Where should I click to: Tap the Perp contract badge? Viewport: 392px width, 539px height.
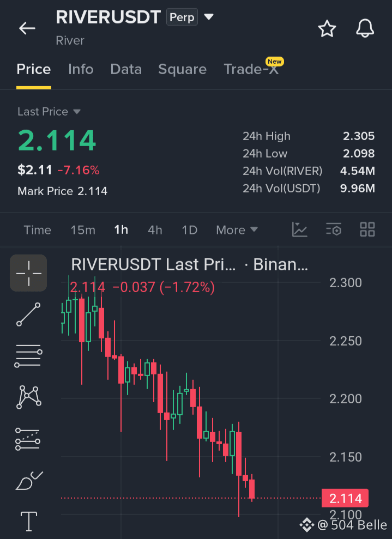click(x=182, y=17)
